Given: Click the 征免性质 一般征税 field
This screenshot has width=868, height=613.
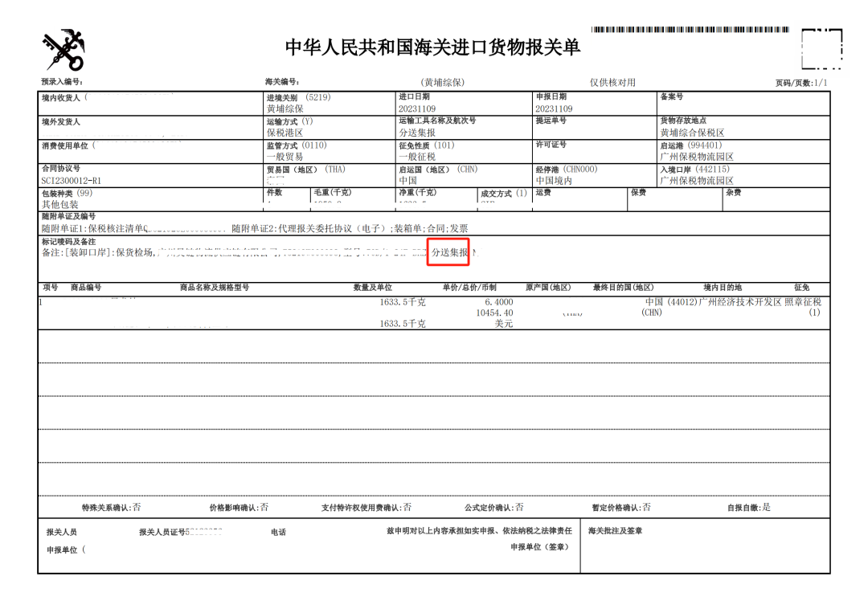Looking at the screenshot, I should [417, 157].
